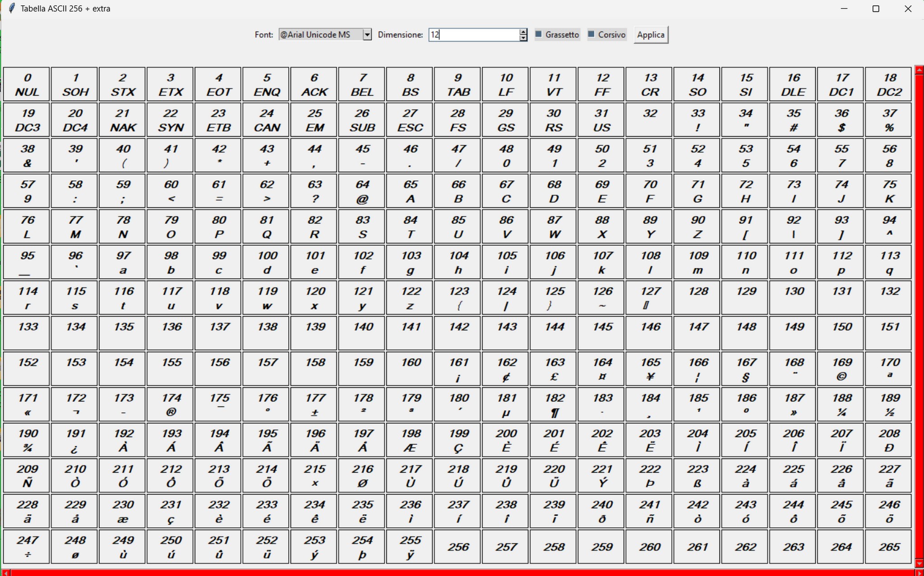The width and height of the screenshot is (924, 576).
Task: Select empty cell 128
Action: [x=697, y=298]
